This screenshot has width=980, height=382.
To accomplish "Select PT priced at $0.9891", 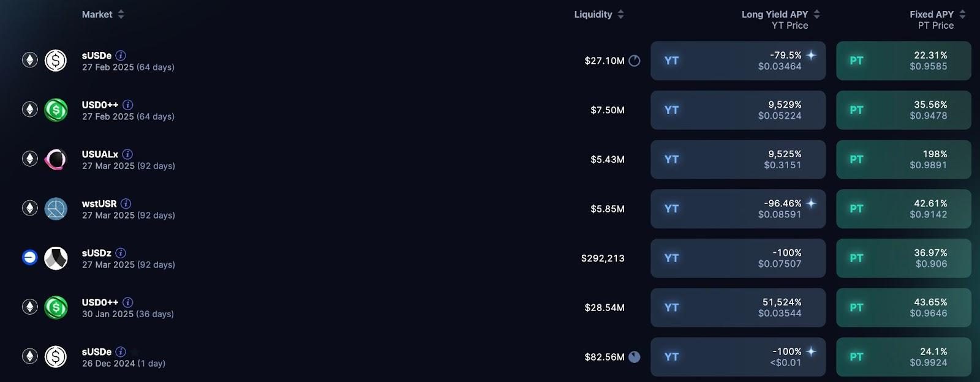I will tap(903, 159).
